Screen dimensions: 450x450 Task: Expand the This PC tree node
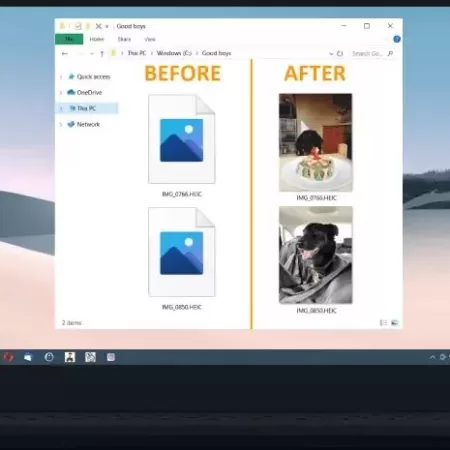click(61, 108)
